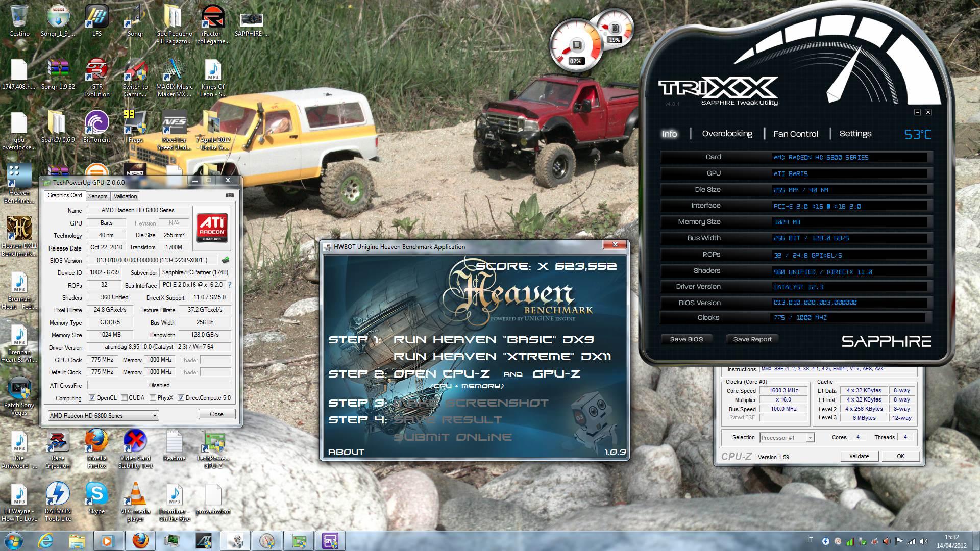Viewport: 980px width, 551px height.
Task: Open Fan Control tab in TRIXX
Action: tap(796, 134)
